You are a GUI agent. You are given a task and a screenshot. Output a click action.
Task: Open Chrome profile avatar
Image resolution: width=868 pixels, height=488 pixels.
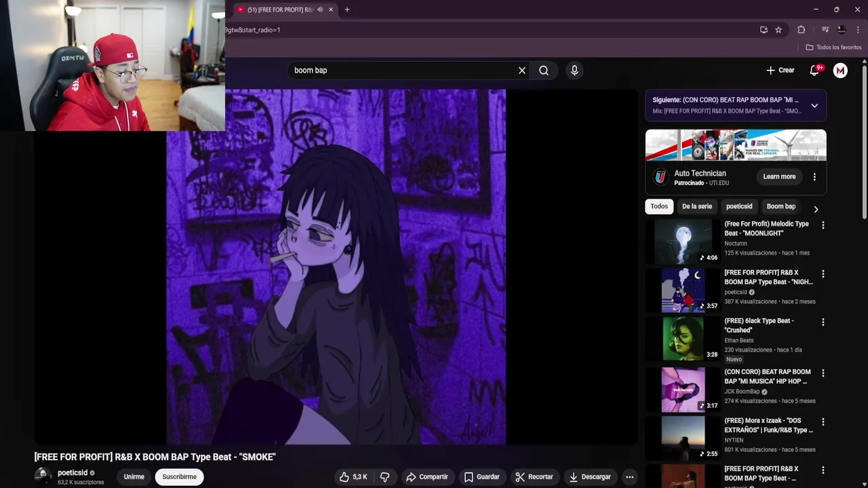(x=842, y=30)
